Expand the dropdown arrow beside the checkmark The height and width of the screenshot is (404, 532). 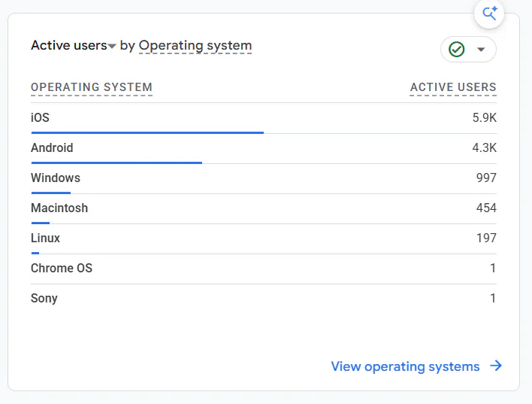pyautogui.click(x=481, y=50)
